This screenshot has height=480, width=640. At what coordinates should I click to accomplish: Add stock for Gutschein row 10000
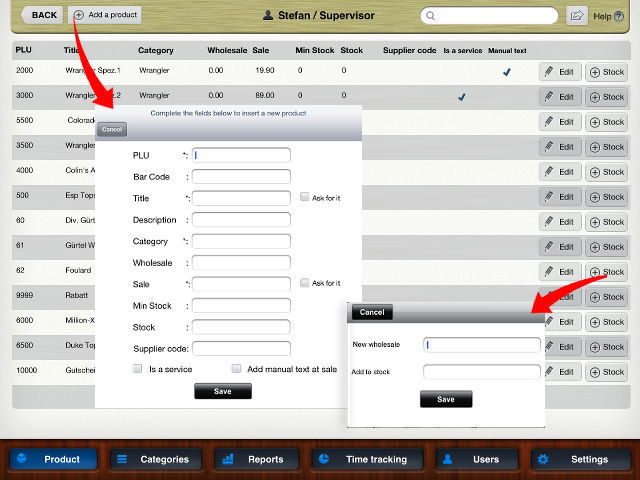pyautogui.click(x=606, y=371)
